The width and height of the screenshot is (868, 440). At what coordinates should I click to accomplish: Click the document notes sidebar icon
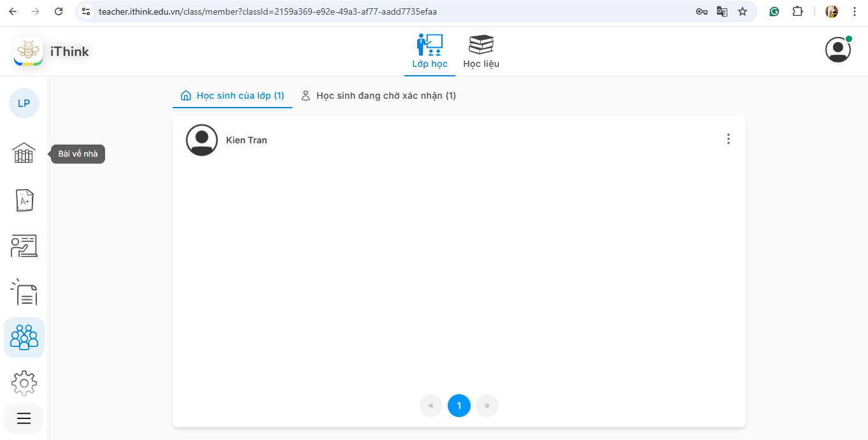tap(24, 292)
